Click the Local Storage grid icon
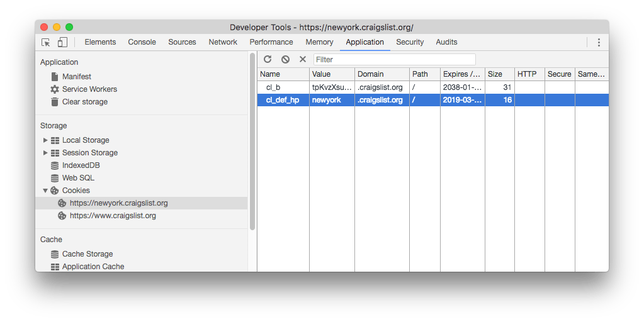 (55, 140)
